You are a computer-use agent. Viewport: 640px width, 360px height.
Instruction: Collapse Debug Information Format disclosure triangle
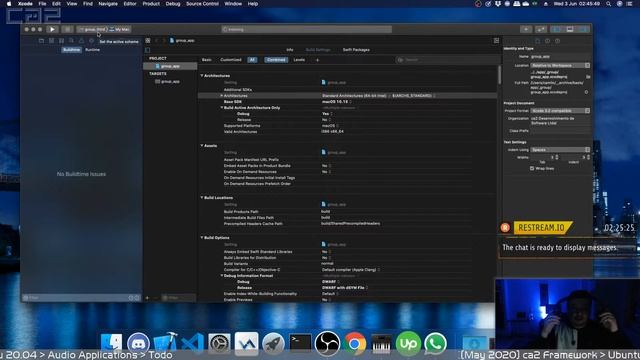pos(222,276)
